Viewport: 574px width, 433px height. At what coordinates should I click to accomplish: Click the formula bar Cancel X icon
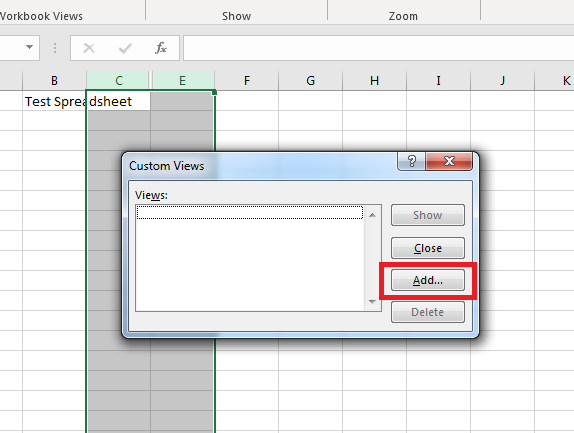[x=89, y=48]
